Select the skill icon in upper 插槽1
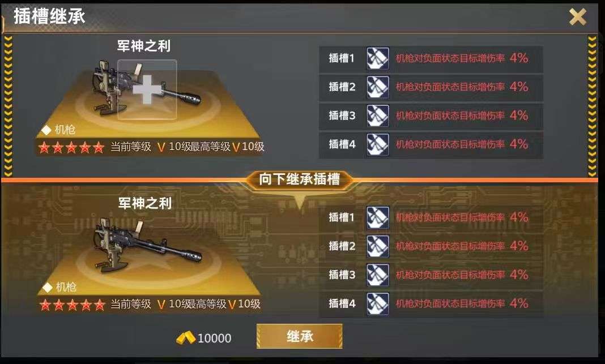Screen dimensions: 605x364 [x=377, y=58]
